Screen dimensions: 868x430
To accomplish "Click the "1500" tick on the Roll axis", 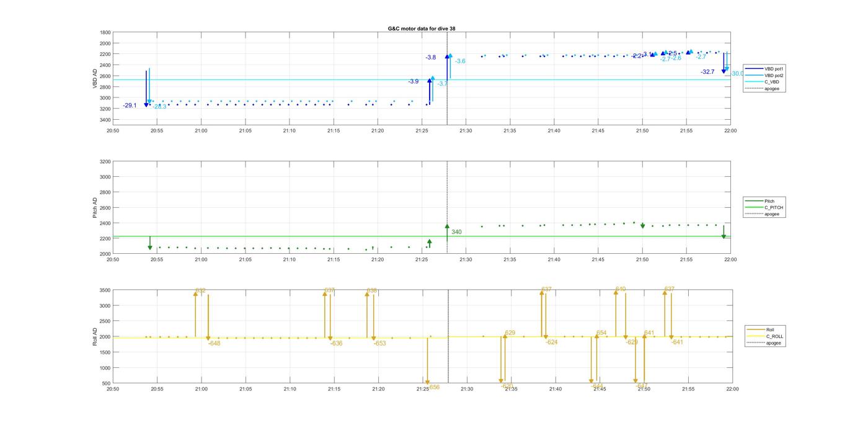I will pyautogui.click(x=105, y=352).
